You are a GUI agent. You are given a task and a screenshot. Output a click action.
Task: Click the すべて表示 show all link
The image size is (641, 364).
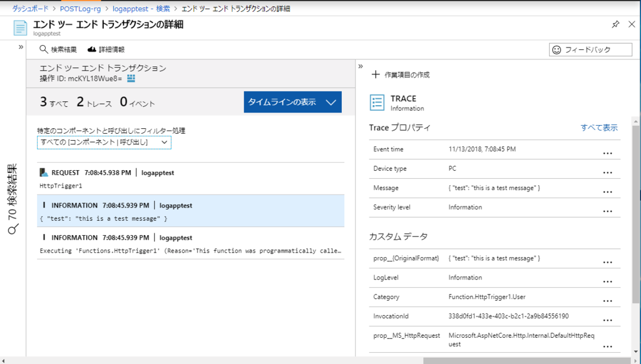(x=599, y=128)
